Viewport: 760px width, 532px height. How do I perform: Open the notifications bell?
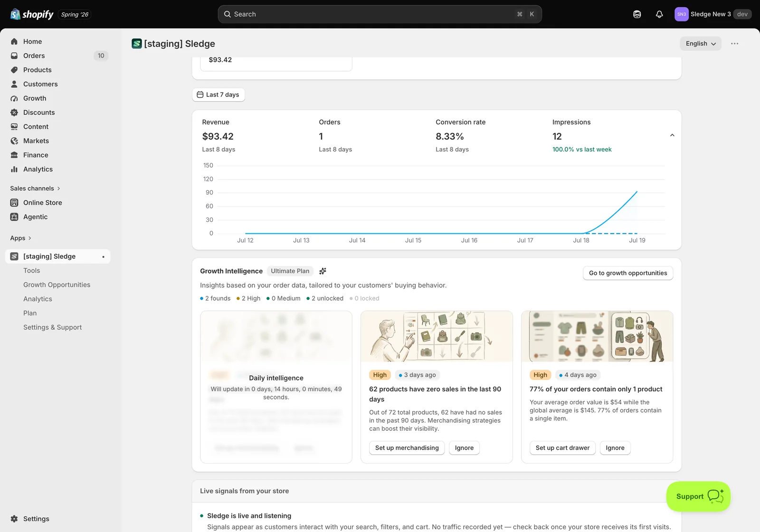click(x=659, y=14)
